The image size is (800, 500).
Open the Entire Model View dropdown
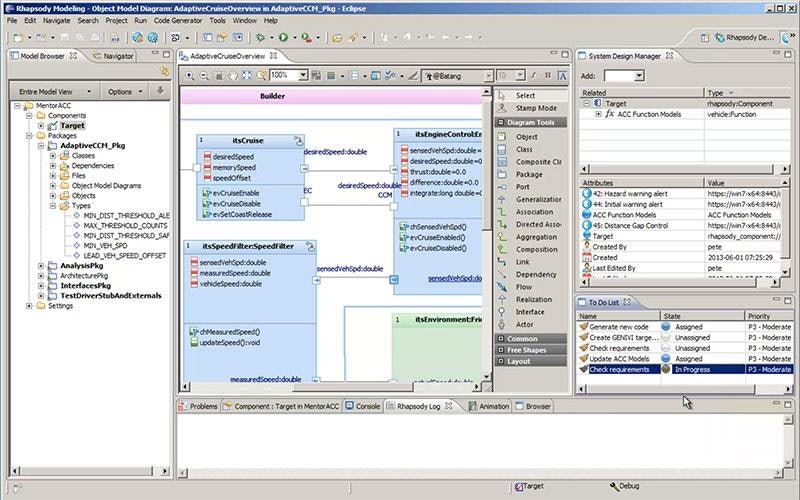point(55,92)
